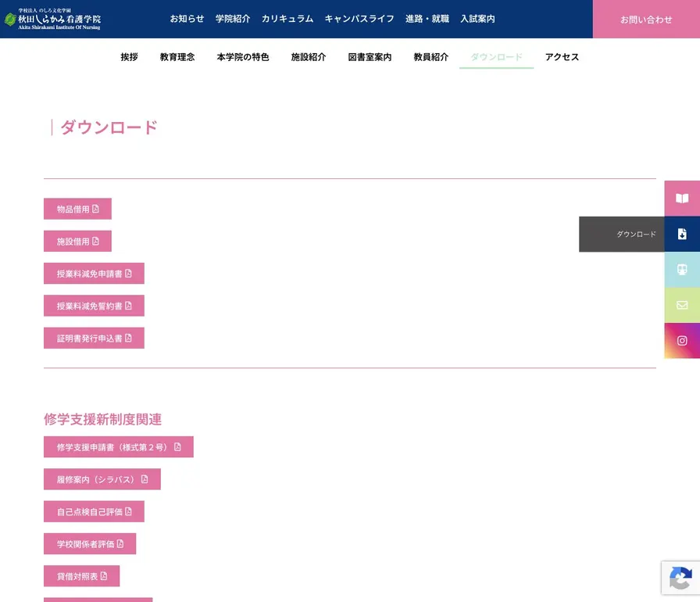Download 履修案内（シラバス）document

(102, 479)
